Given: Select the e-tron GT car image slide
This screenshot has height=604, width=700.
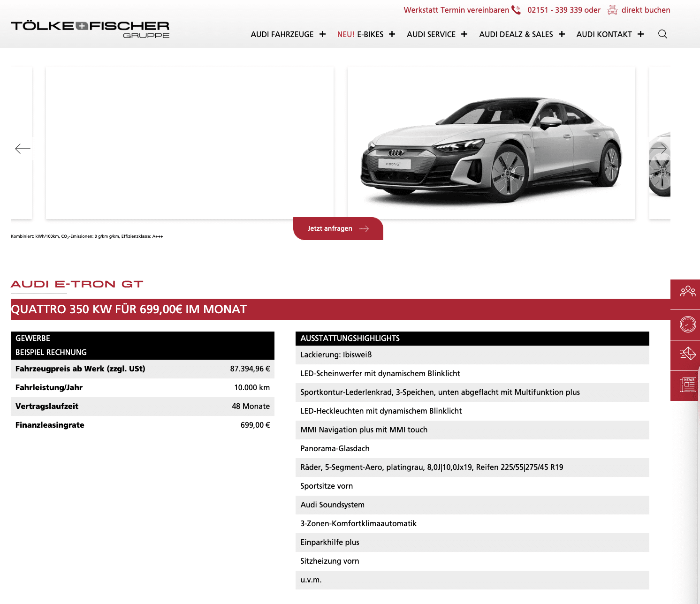Looking at the screenshot, I should 491,143.
